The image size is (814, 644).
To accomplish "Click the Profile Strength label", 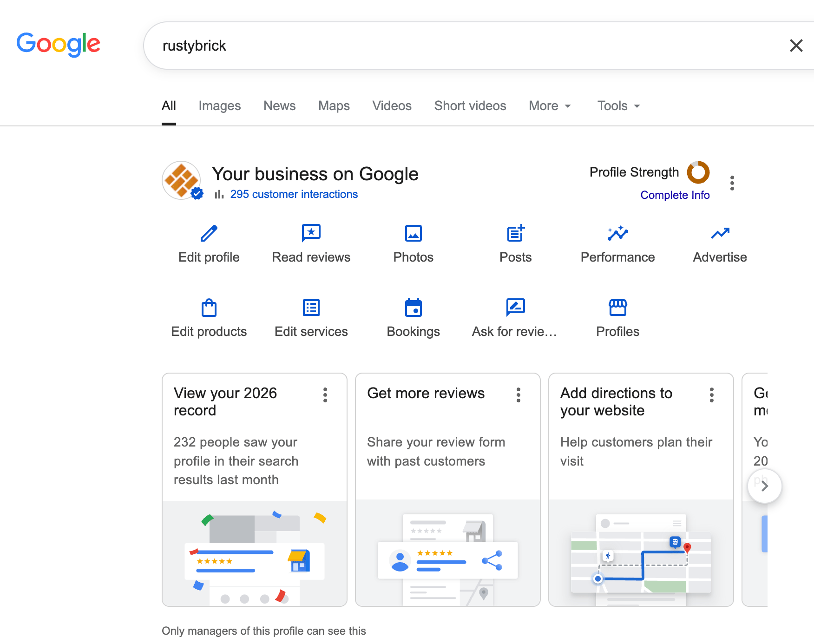I will tap(634, 172).
